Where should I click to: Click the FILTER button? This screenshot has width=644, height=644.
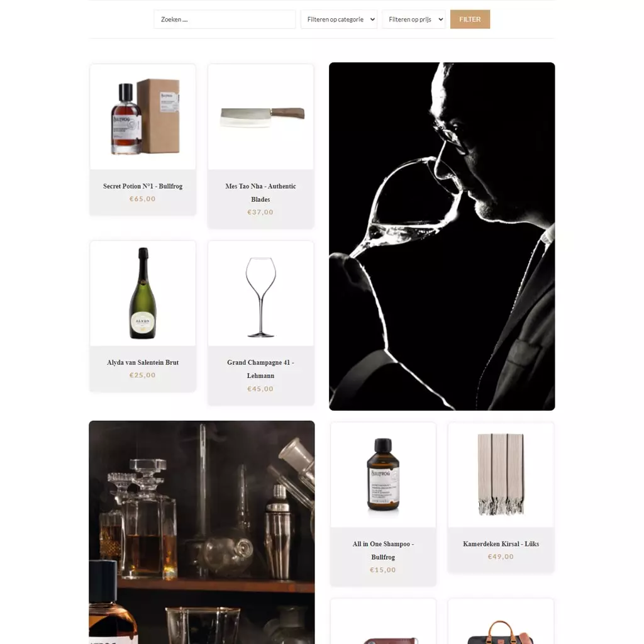pyautogui.click(x=470, y=19)
